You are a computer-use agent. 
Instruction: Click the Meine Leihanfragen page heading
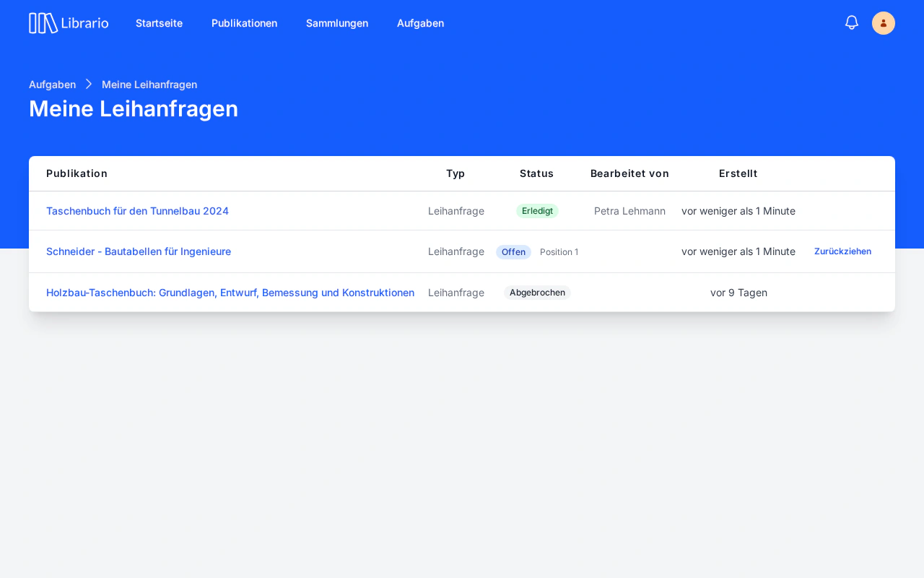pos(134,108)
